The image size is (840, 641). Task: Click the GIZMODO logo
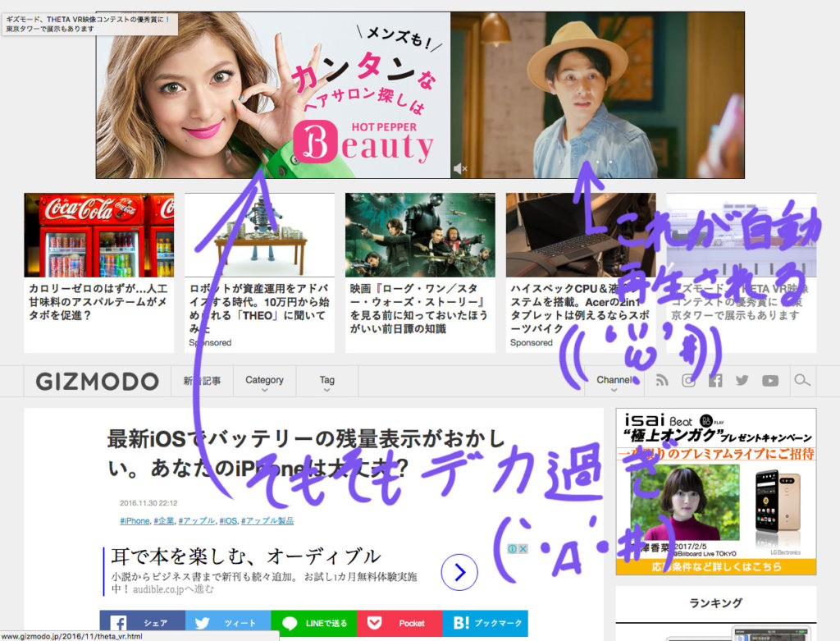coord(98,382)
